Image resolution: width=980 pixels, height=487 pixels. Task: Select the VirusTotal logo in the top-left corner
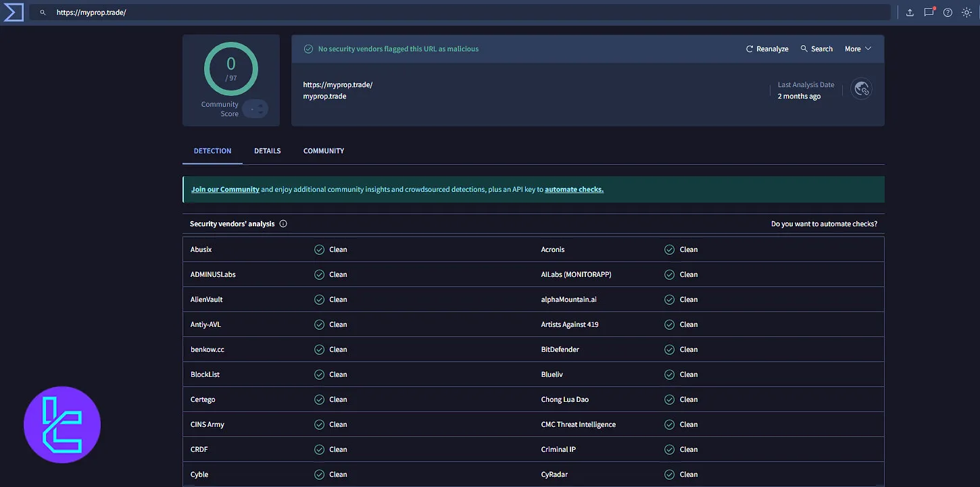click(13, 11)
